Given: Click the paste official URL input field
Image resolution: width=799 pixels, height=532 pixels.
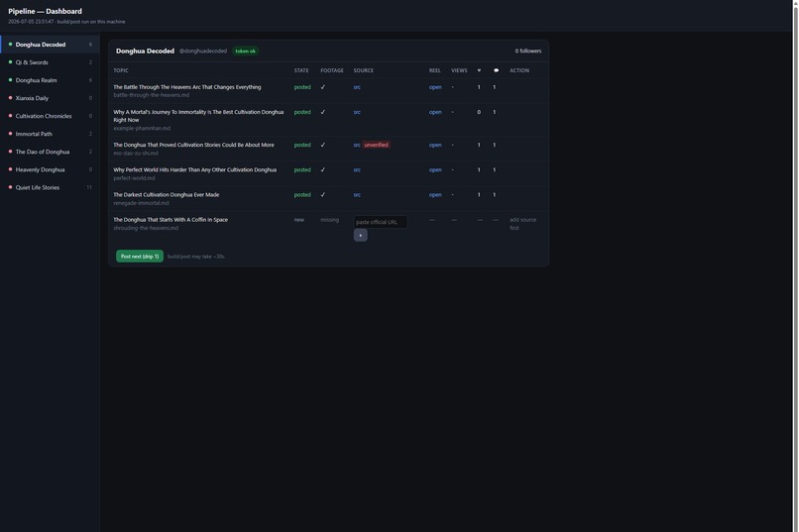Looking at the screenshot, I should (x=380, y=222).
